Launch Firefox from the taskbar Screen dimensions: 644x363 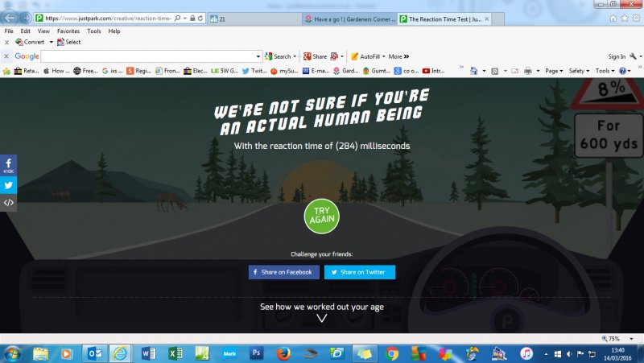click(x=283, y=353)
